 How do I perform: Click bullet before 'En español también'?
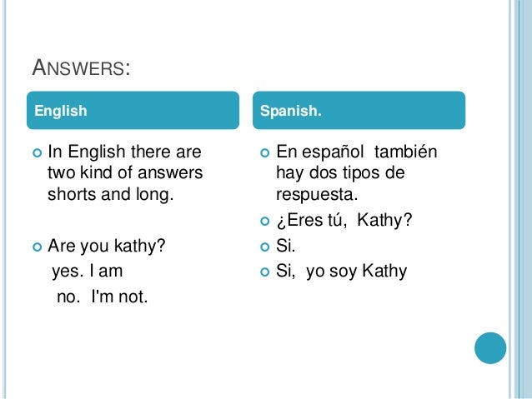pos(264,153)
